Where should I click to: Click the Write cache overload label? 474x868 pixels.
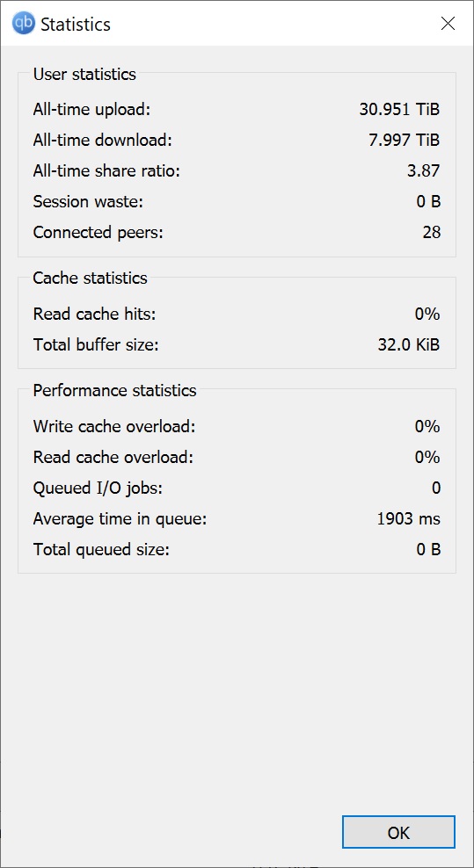point(114,427)
